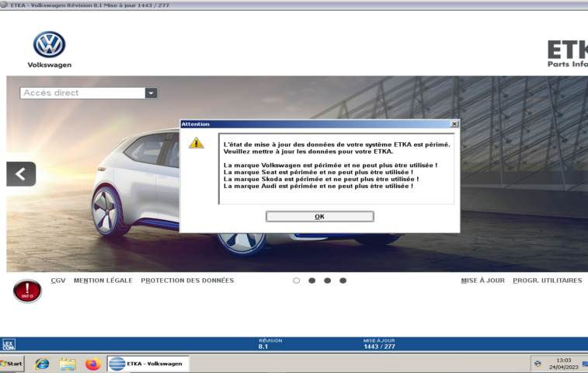Go to previous slide with left arrow
The width and height of the screenshot is (588, 373).
21,174
